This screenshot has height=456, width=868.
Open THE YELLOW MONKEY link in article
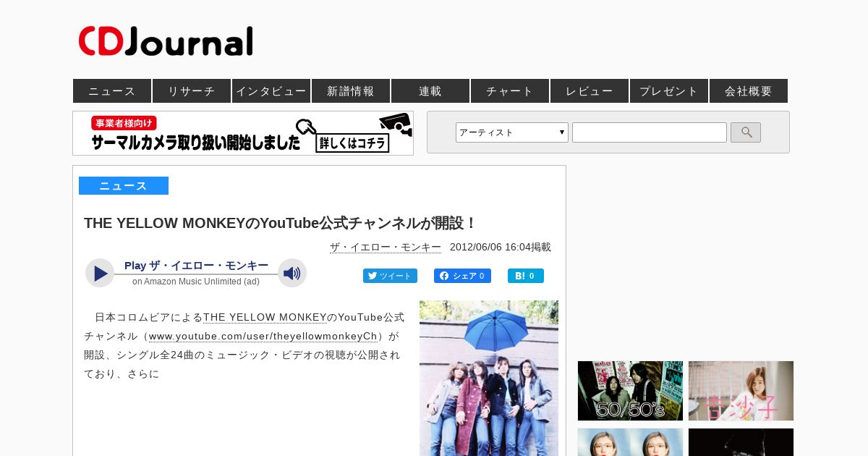(x=265, y=317)
